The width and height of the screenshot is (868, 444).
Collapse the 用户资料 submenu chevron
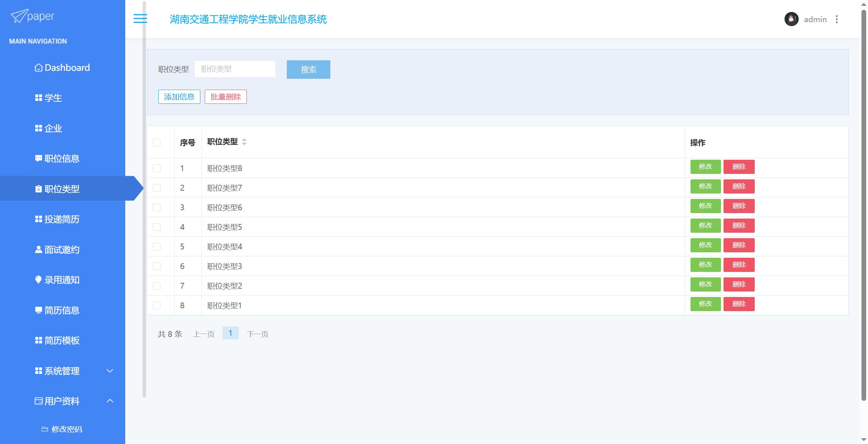point(110,401)
